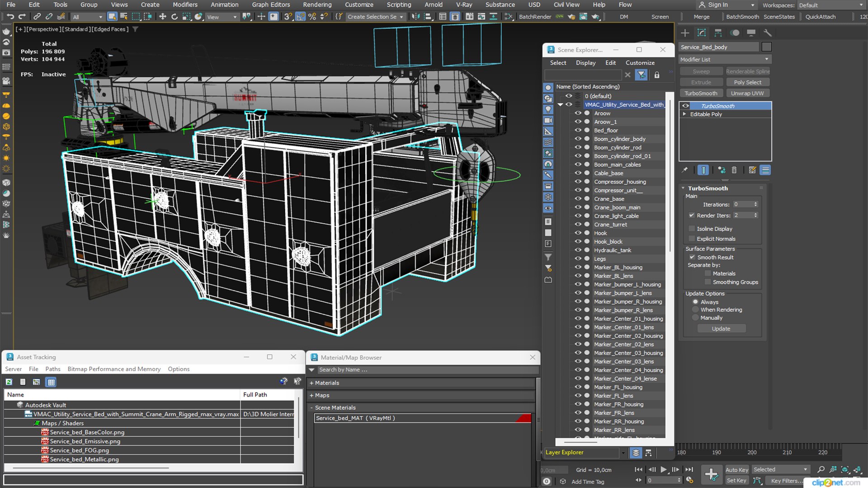Collapse the TurboSmooth rollout
This screenshot has height=488, width=868.
683,188
